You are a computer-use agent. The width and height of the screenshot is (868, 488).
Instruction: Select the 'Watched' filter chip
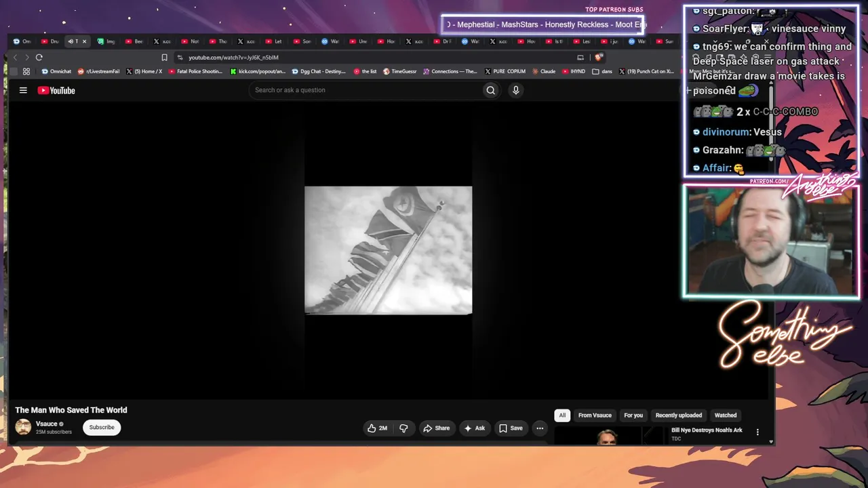pyautogui.click(x=726, y=415)
